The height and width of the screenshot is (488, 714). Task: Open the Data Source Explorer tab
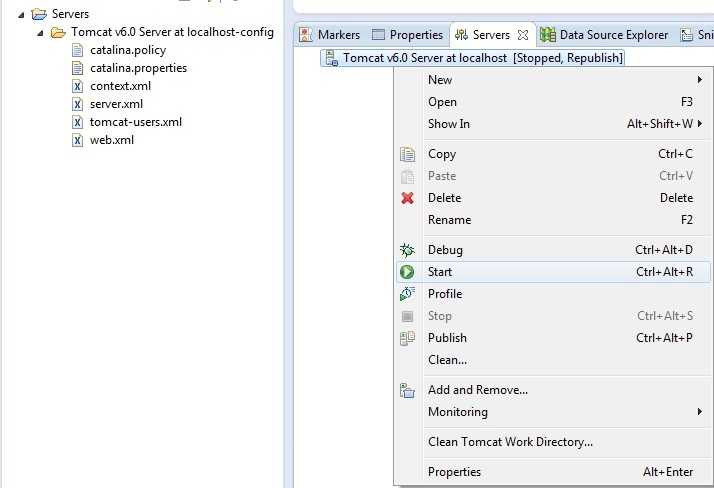[604, 35]
